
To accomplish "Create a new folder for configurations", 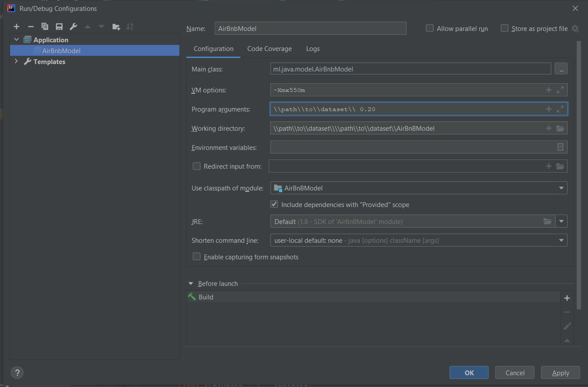I will click(x=116, y=27).
